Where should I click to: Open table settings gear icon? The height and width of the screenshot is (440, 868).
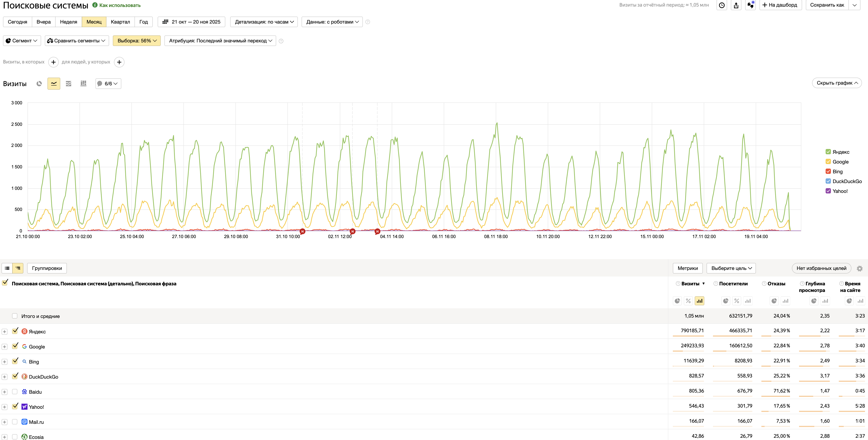click(x=860, y=269)
